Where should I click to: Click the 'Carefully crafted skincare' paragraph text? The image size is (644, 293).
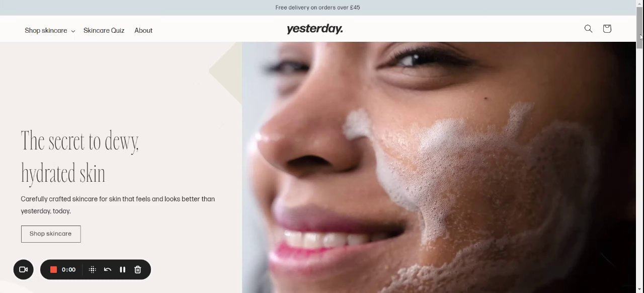point(118,205)
